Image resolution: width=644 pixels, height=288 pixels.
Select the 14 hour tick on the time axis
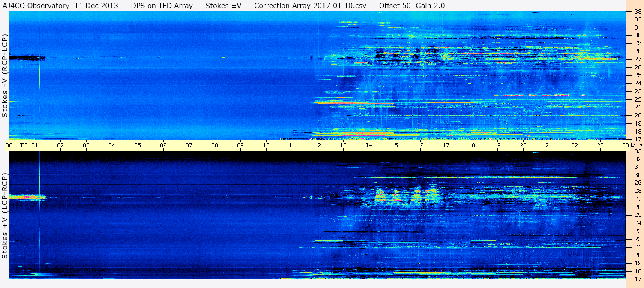369,145
